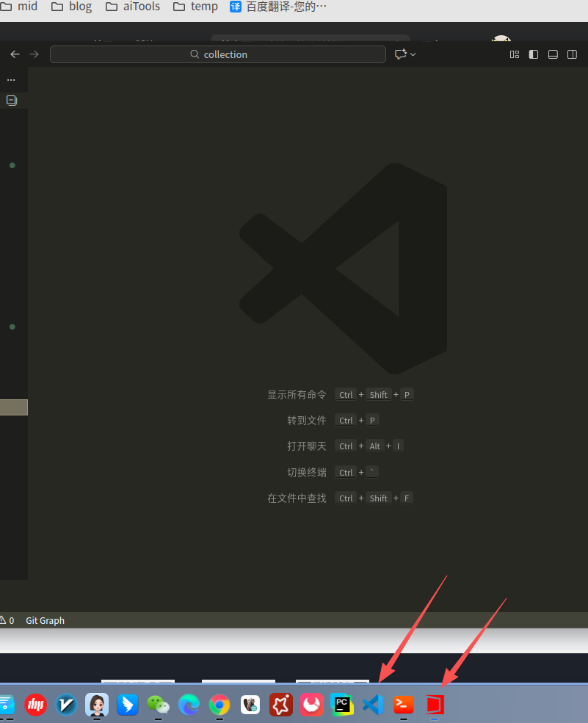Click the 切换终端 shortcut hint text
Image resolution: width=588 pixels, height=723 pixels.
[x=307, y=473]
